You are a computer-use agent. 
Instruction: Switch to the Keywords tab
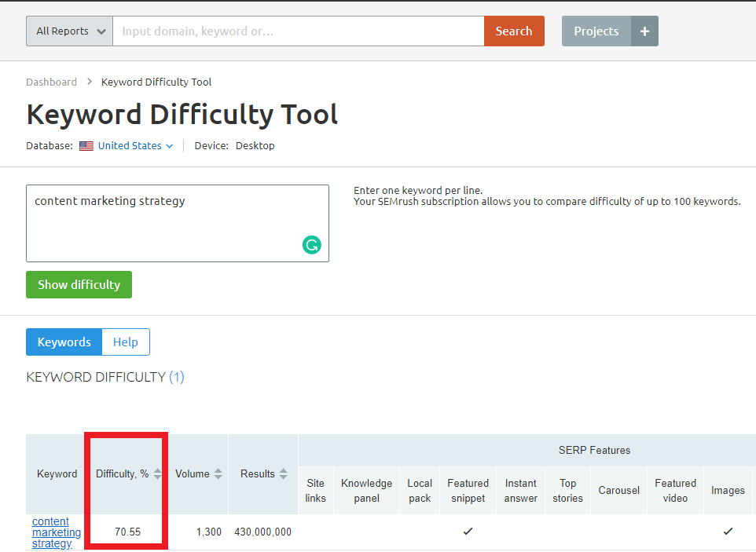pyautogui.click(x=64, y=342)
